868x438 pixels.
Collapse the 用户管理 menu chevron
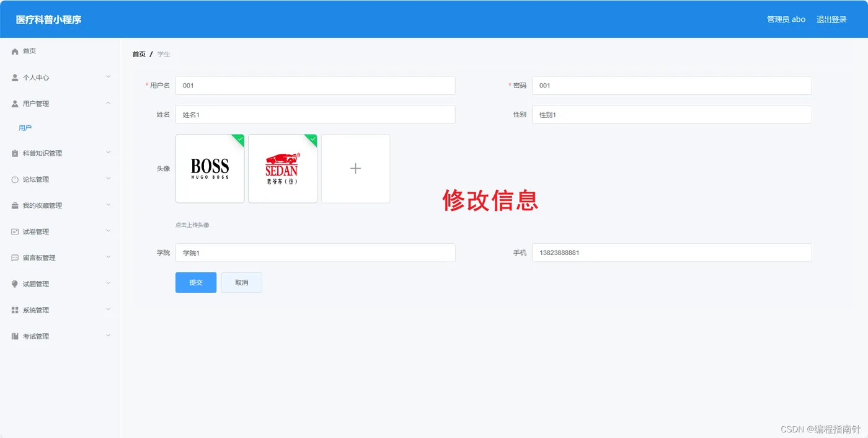click(x=108, y=103)
